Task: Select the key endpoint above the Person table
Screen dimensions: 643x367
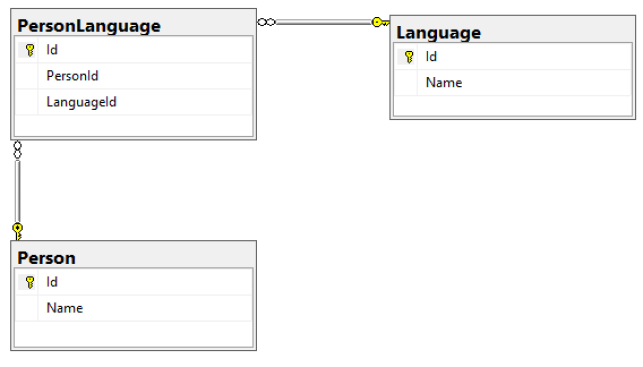Action: [18, 232]
